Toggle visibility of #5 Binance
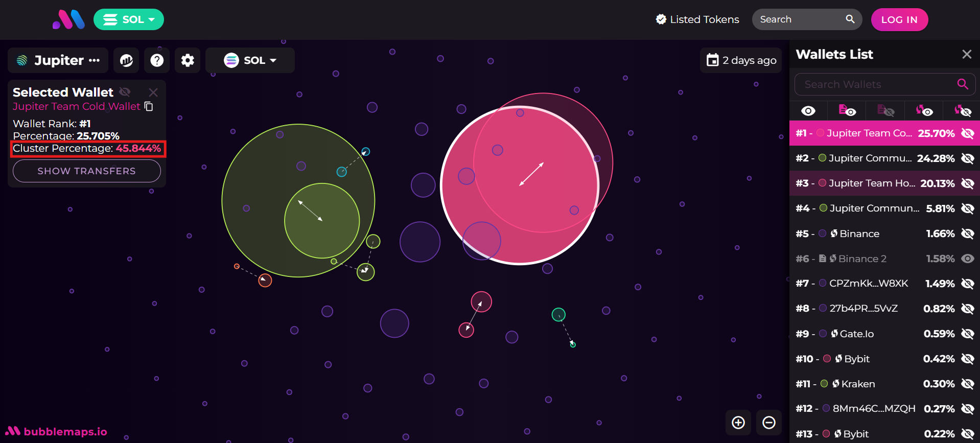 (x=968, y=234)
